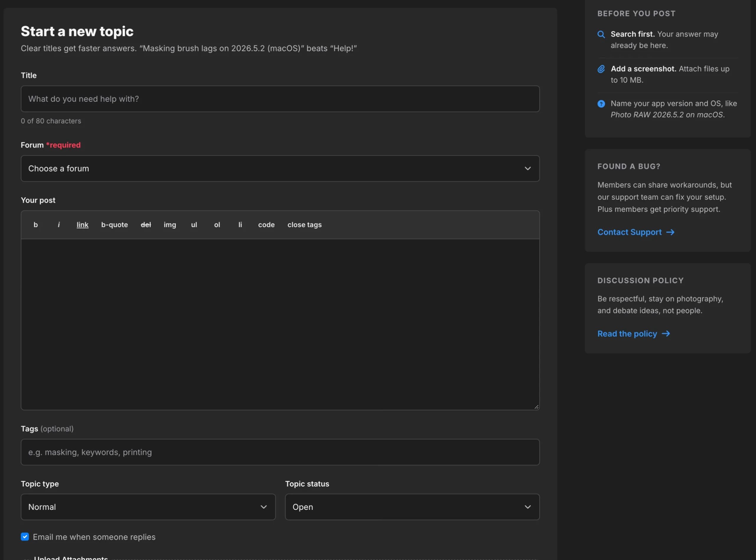Insert a link with the link button
Screen dimensions: 756x560
point(82,225)
